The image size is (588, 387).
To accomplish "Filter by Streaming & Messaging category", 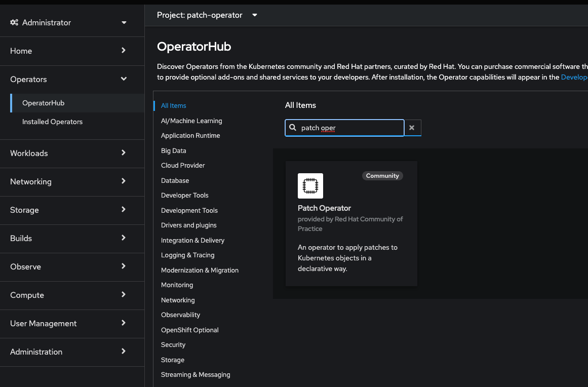I will click(x=195, y=374).
